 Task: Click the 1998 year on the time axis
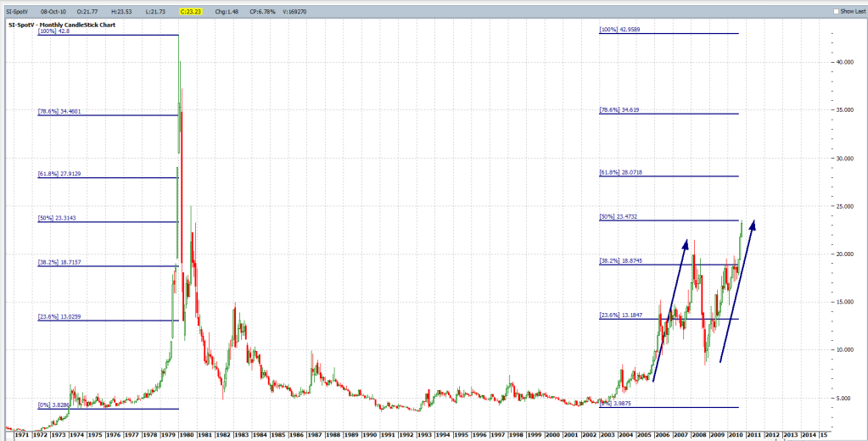(x=515, y=435)
